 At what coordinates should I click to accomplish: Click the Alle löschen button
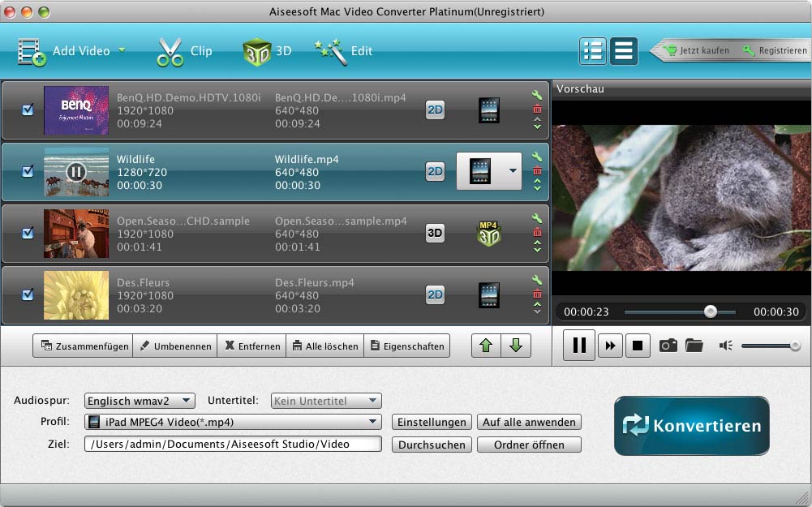click(x=325, y=346)
